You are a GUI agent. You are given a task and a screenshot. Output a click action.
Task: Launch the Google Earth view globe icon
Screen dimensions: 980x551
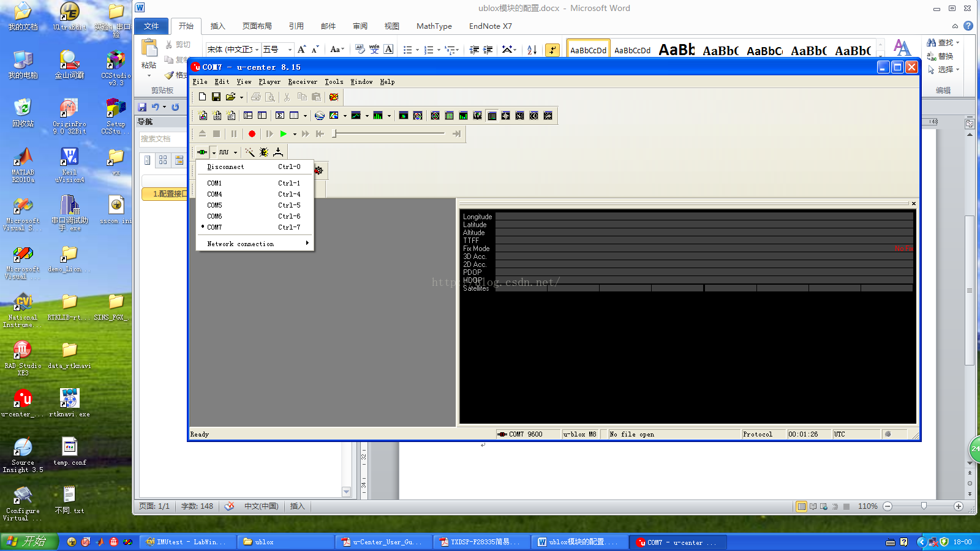(x=320, y=115)
